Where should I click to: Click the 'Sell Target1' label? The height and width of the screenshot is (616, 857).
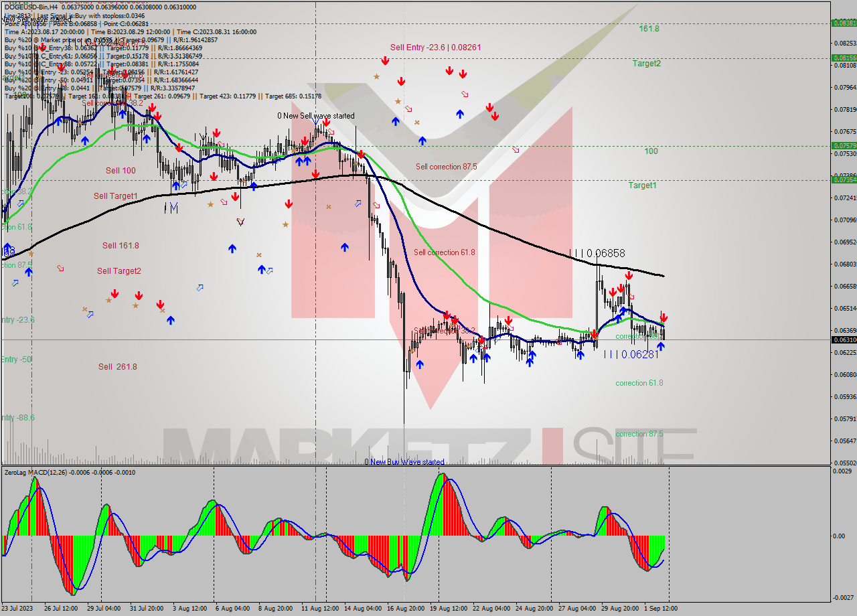(x=116, y=196)
